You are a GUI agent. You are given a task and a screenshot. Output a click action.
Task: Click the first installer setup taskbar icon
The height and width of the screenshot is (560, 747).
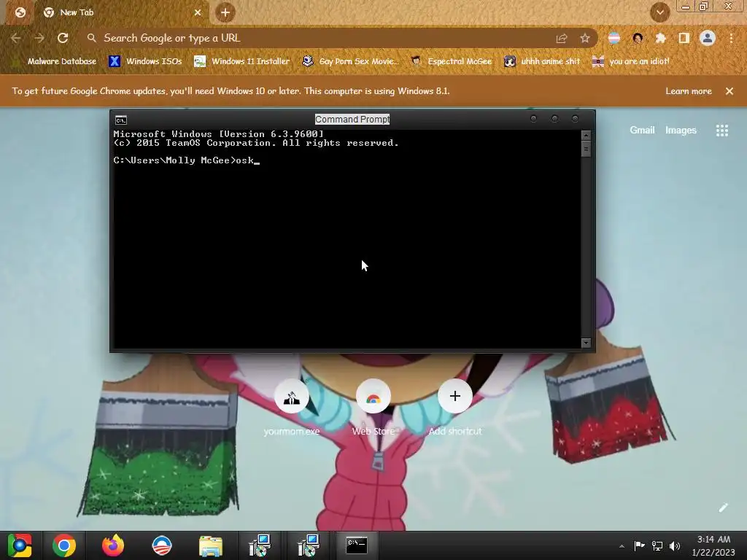click(x=260, y=545)
